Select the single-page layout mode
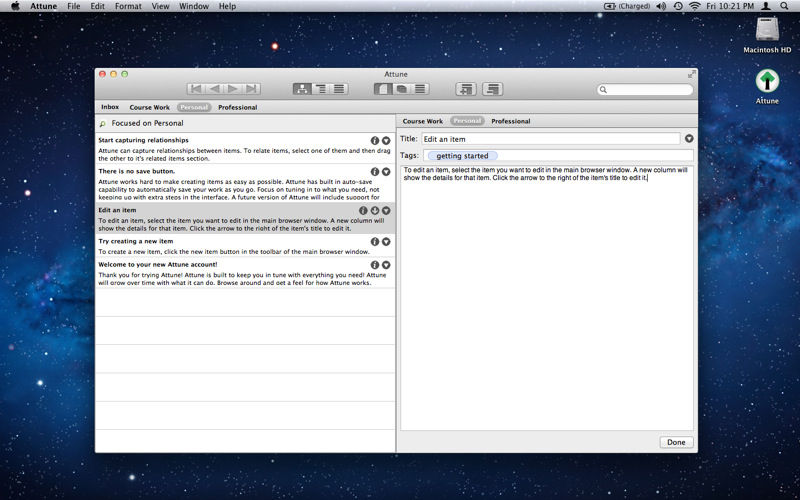 383,89
